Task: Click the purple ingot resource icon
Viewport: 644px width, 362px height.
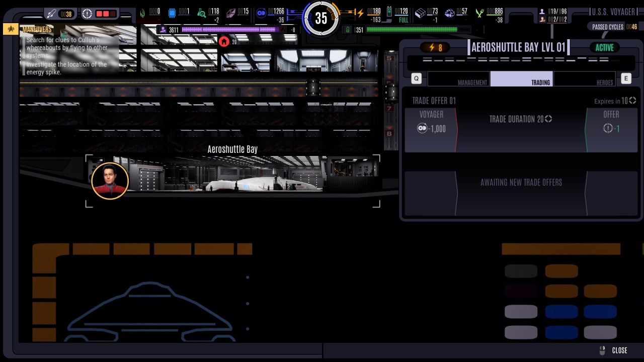Action: 231,14
